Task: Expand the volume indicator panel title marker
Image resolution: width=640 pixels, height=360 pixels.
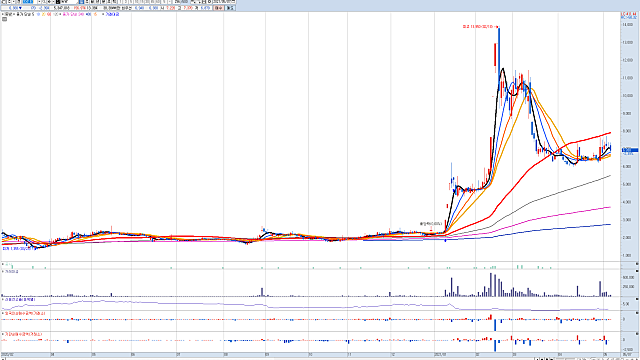Action: [2, 271]
